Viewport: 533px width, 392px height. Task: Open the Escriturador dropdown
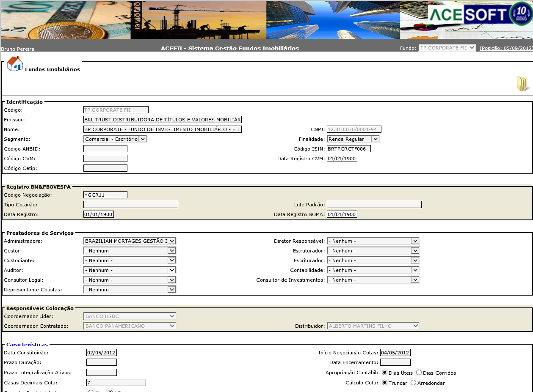(x=373, y=260)
